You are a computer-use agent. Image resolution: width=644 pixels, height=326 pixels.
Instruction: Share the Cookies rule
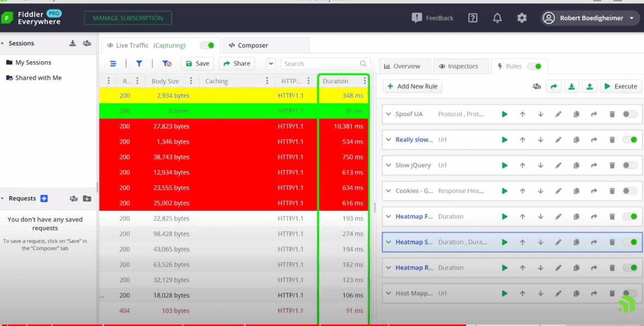[594, 191]
